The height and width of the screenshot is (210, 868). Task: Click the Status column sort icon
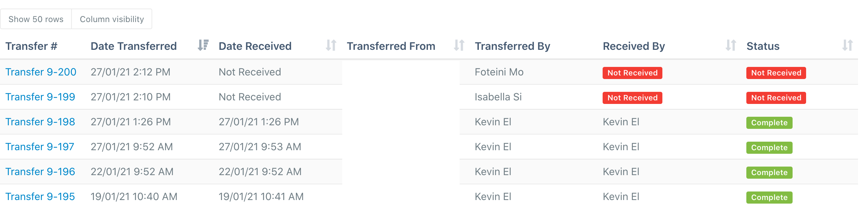tap(848, 45)
